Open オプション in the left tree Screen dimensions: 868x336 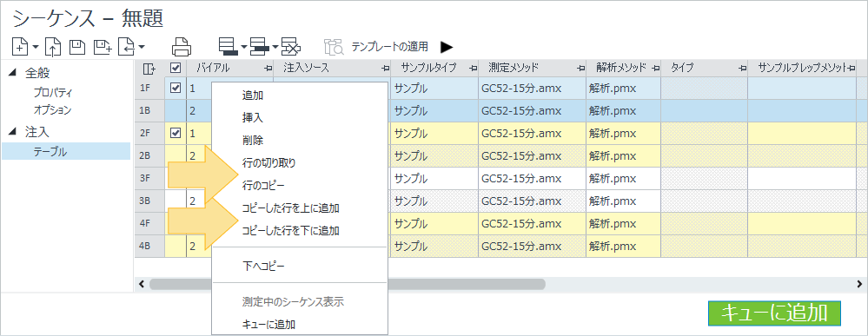click(53, 109)
